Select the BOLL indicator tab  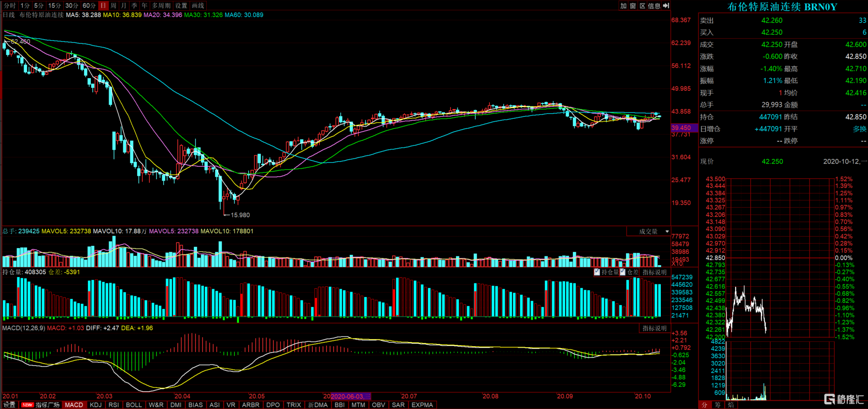pyautogui.click(x=134, y=405)
